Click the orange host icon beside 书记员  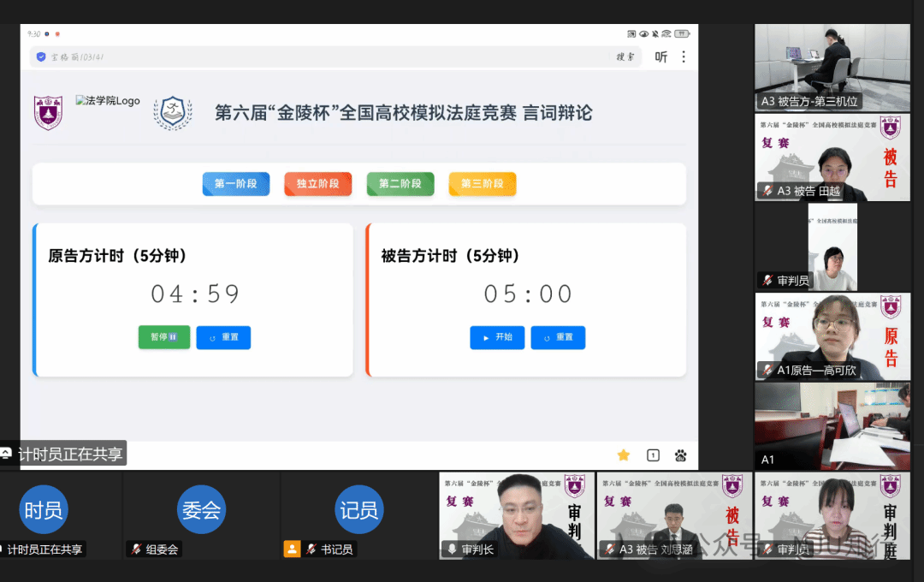[293, 549]
